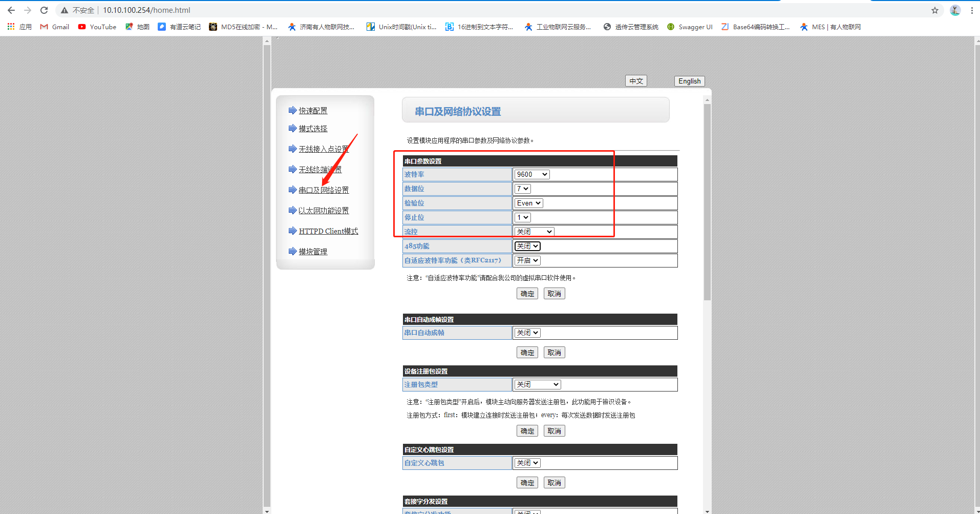Click the browser reload icon
The width and height of the screenshot is (980, 514).
[44, 10]
